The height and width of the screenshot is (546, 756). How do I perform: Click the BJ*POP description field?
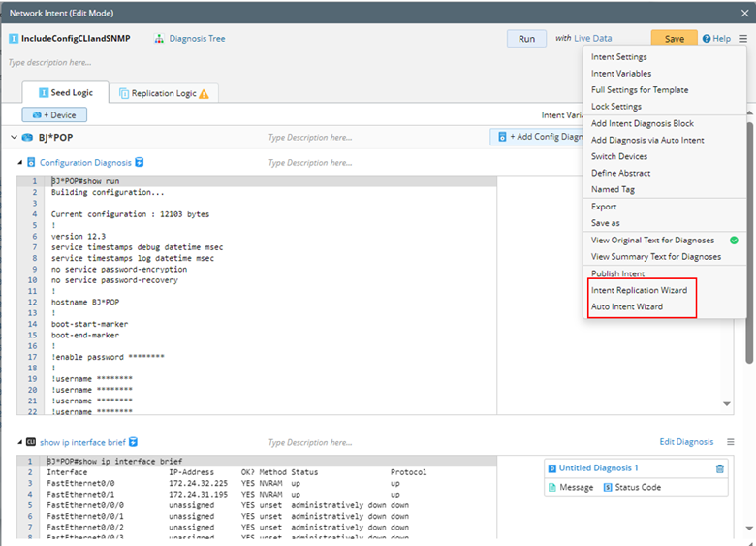click(x=310, y=138)
